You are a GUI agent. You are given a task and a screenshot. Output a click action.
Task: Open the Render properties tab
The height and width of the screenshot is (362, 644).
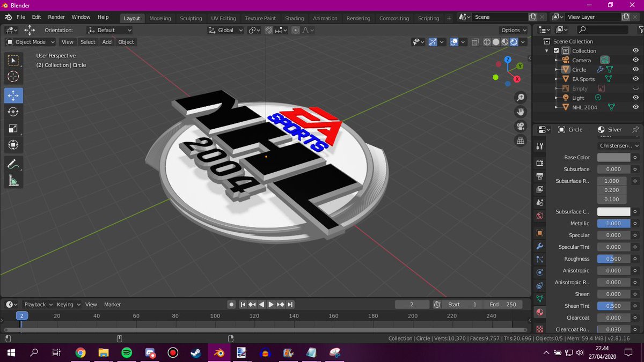pos(540,163)
